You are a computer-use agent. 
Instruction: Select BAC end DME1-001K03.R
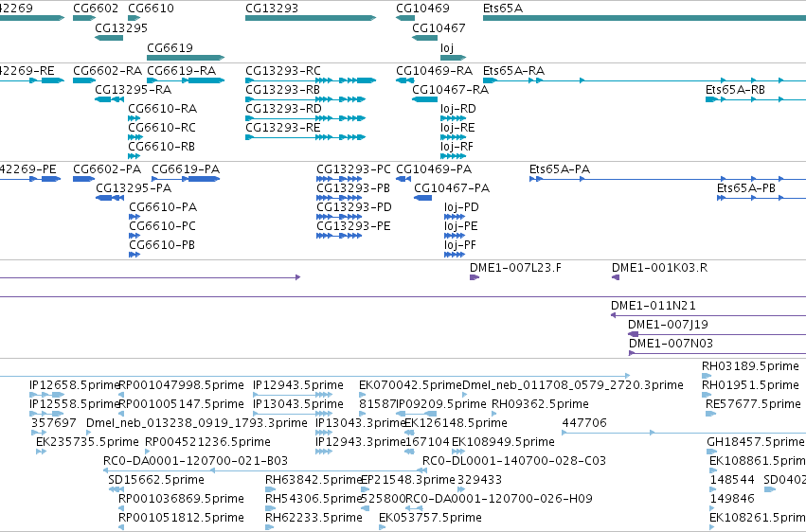(616, 277)
